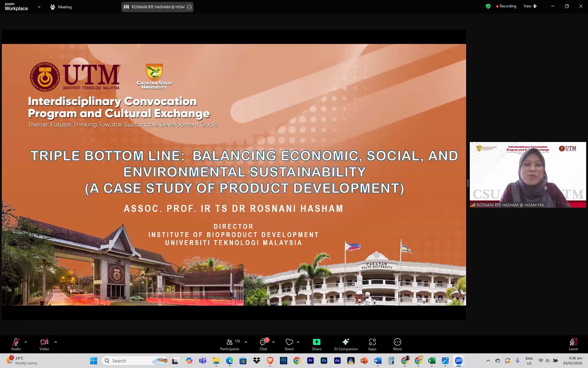Unmute the Audio microphone

tap(16, 344)
